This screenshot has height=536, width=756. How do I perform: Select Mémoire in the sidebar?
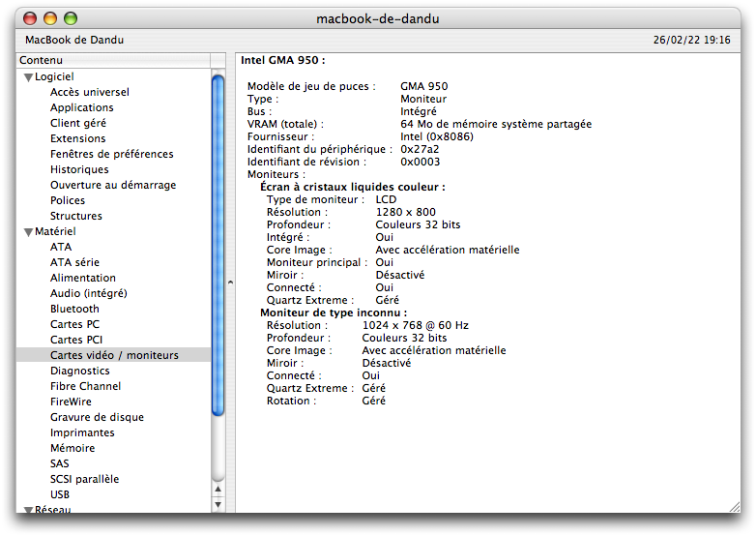(x=73, y=448)
